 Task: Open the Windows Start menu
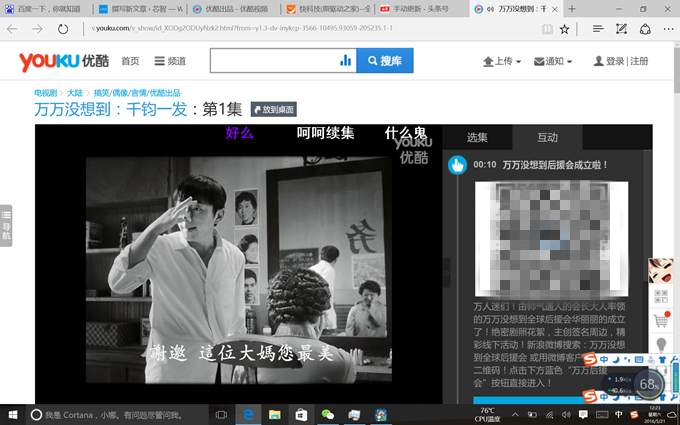coord(13,415)
